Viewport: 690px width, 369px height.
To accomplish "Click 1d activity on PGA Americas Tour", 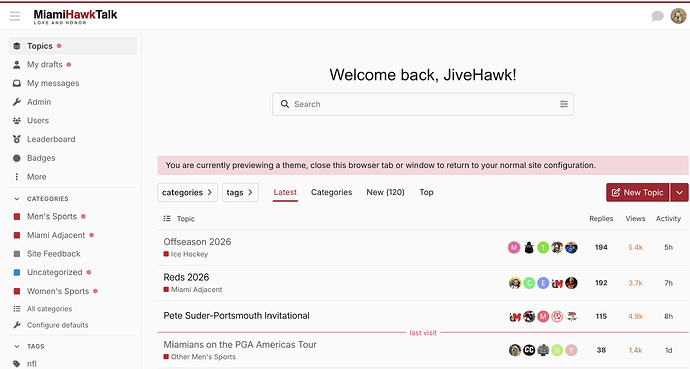I will (668, 351).
